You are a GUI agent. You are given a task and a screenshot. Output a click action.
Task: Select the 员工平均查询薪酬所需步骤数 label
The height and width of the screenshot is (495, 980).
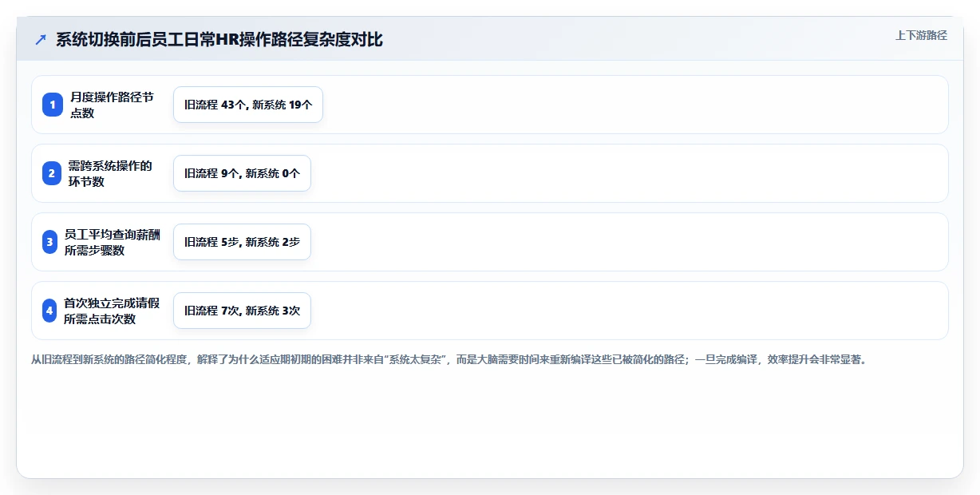[112, 242]
